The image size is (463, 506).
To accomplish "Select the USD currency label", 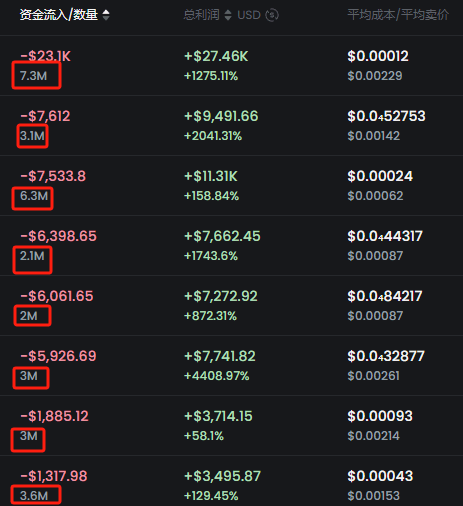I will pyautogui.click(x=249, y=15).
